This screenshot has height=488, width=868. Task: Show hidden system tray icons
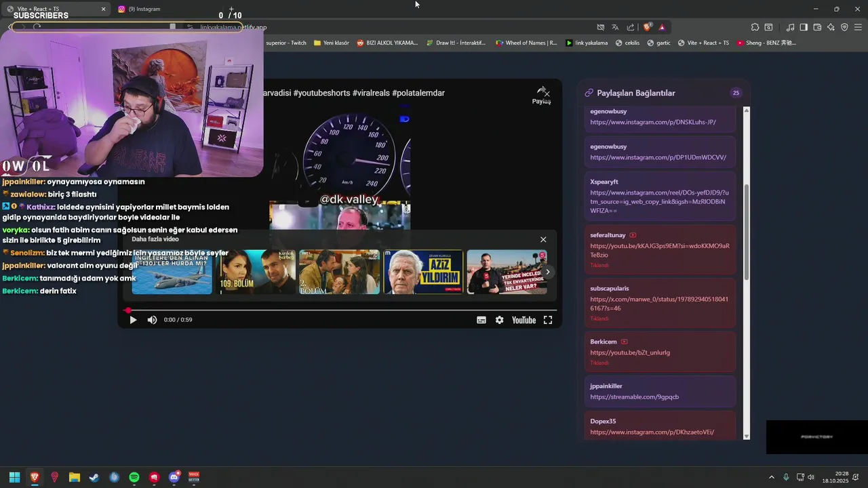coord(771,477)
